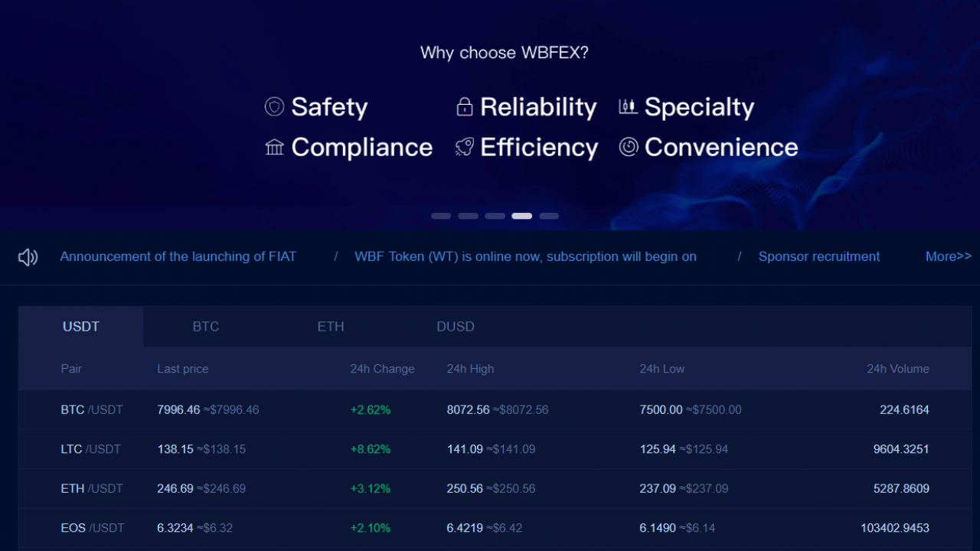Switch to the second banner slide dot
Image resolution: width=980 pixels, height=551 pixels.
pos(468,216)
